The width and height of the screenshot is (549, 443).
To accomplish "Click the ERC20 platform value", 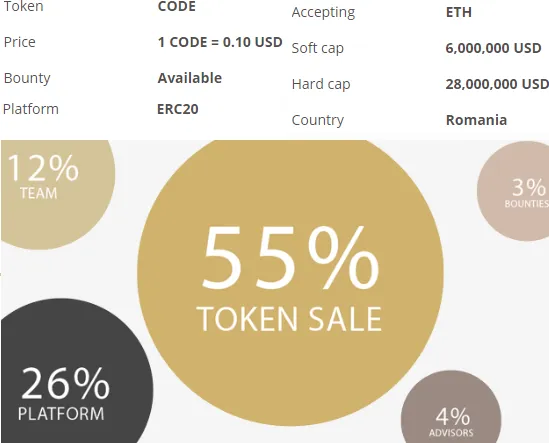I will (178, 109).
